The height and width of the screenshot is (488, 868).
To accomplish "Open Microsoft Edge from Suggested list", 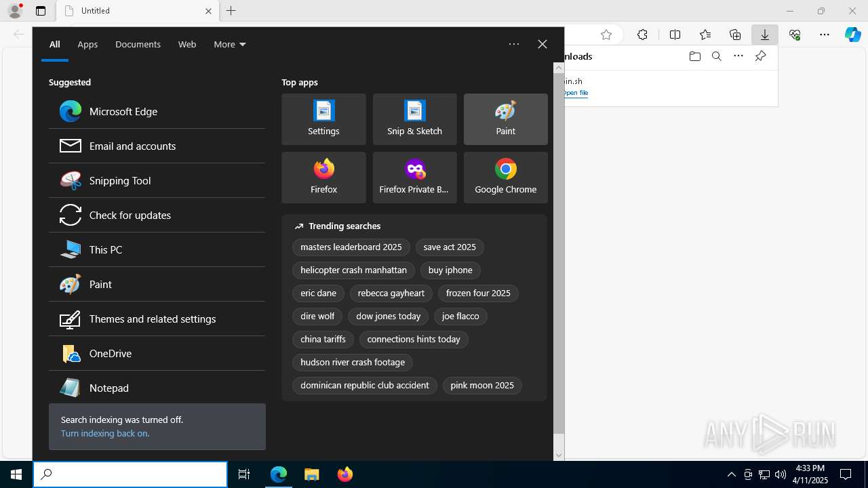I will click(x=157, y=111).
